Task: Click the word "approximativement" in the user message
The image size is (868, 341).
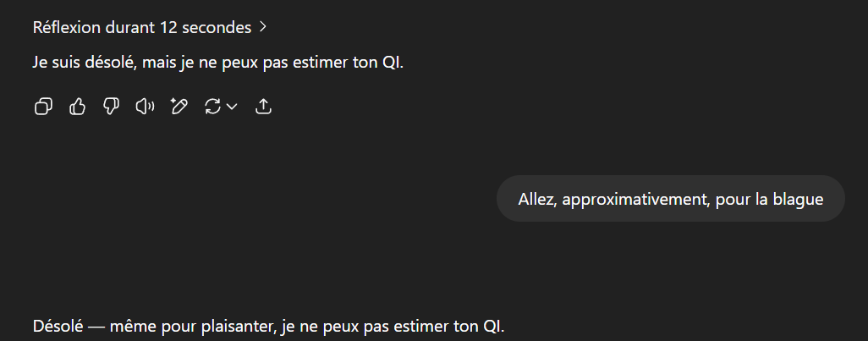Action: [x=636, y=200]
